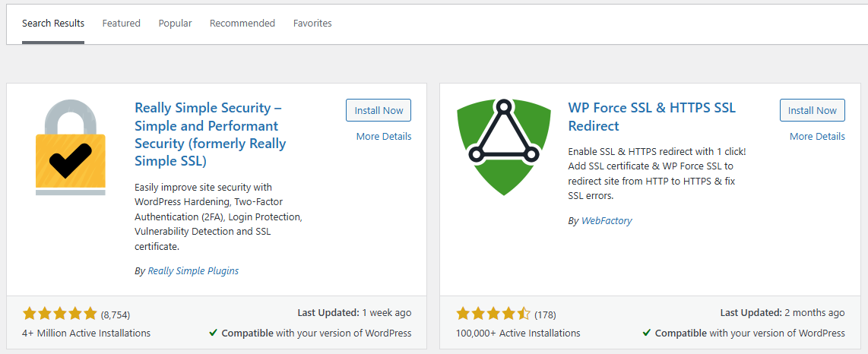Click the Compatible checkmark under WP Force SSL
Image resolution: width=868 pixels, height=354 pixels.
(647, 333)
